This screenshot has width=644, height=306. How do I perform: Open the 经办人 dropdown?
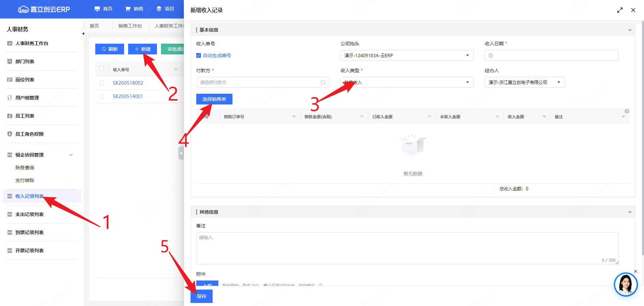(x=525, y=82)
